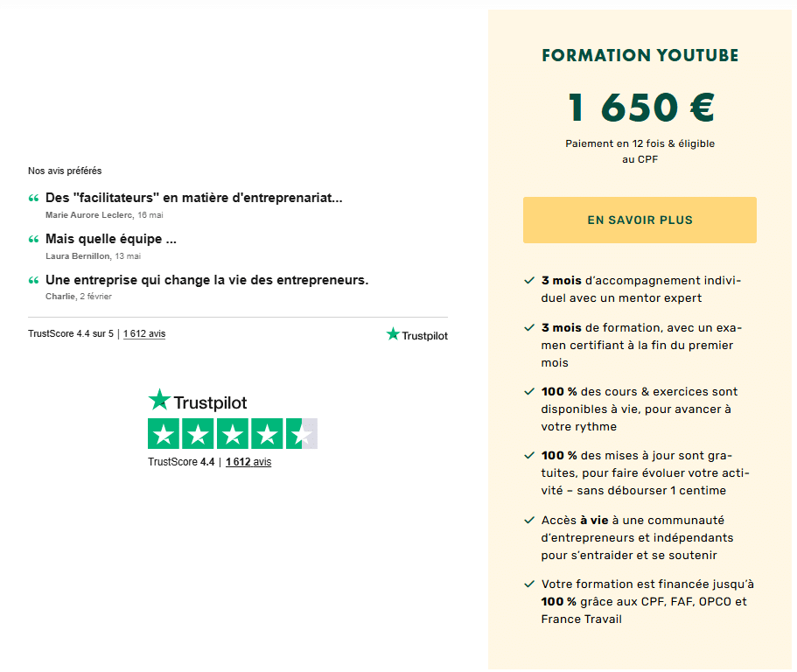797x672 pixels.
Task: Click the checkmark beside Accès à vie item
Action: click(529, 520)
